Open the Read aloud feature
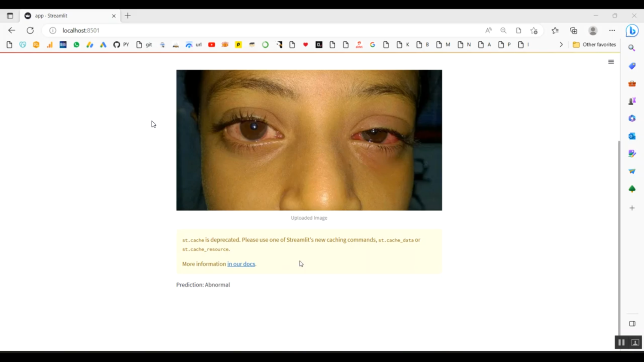The image size is (644, 362). (x=489, y=30)
